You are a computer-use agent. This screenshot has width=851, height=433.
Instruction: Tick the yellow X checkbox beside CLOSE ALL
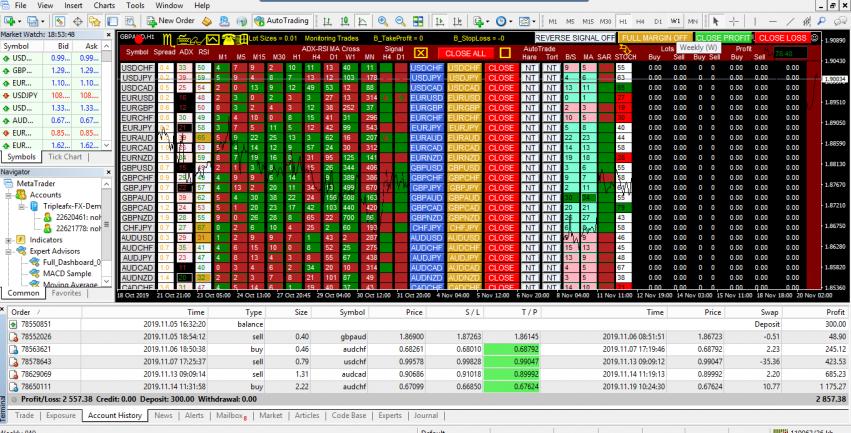pyautogui.click(x=421, y=53)
